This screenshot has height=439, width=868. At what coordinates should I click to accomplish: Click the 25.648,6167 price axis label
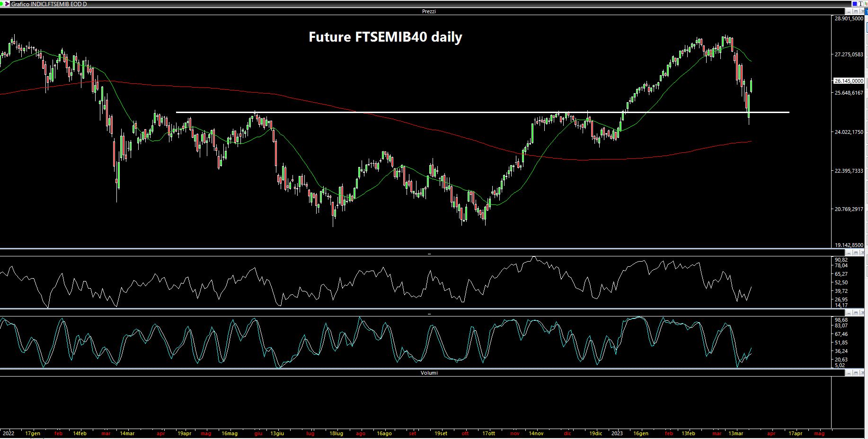pyautogui.click(x=849, y=93)
